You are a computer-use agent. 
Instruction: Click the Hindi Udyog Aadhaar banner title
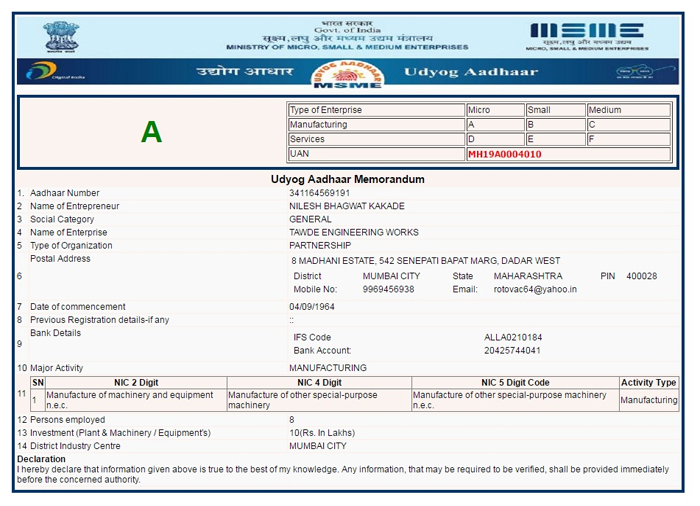(x=245, y=71)
